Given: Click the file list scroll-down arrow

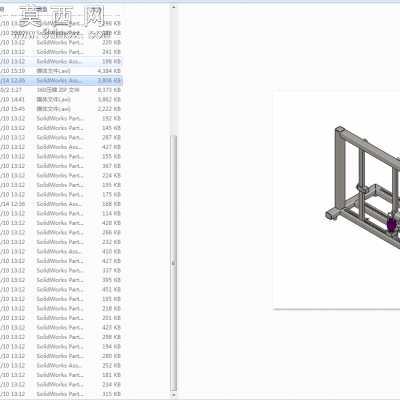Looking at the screenshot, I should 173,395.
